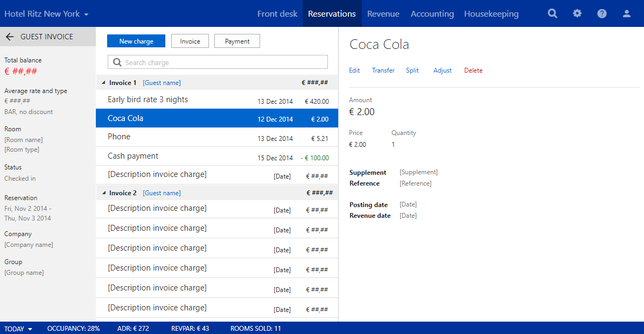This screenshot has height=334, width=644.
Task: Select the Cash payment row
Action: (x=217, y=157)
